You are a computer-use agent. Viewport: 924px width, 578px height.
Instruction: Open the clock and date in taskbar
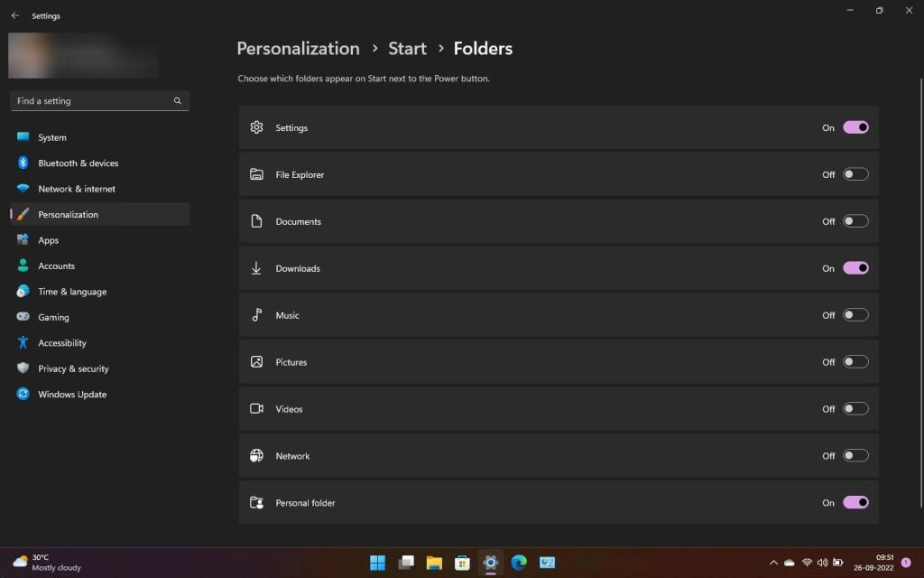tap(873, 563)
